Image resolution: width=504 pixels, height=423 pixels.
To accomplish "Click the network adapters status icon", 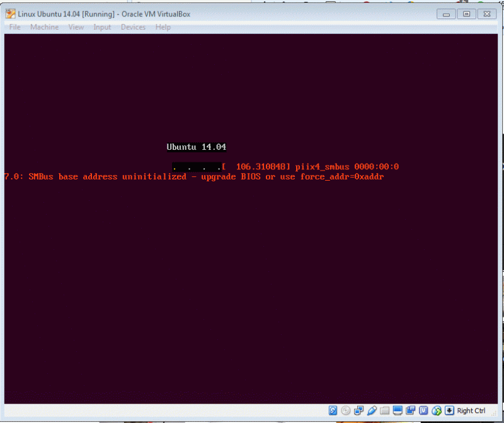I will [358, 410].
